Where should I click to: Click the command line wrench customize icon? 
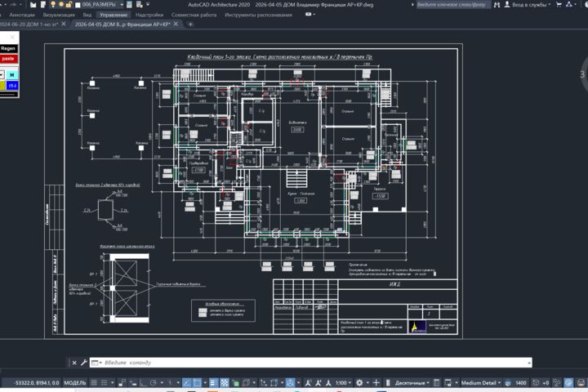click(83, 363)
